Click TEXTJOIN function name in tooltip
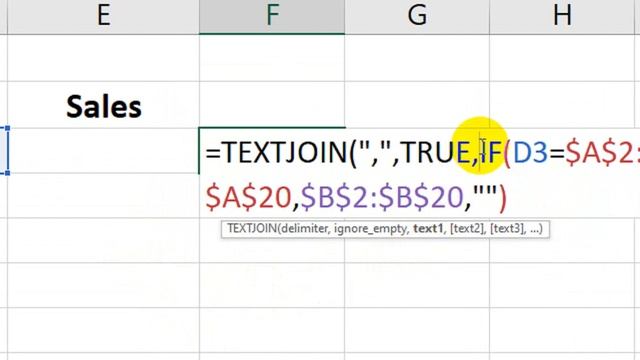Screen dimensions: 640x360 tap(252, 229)
